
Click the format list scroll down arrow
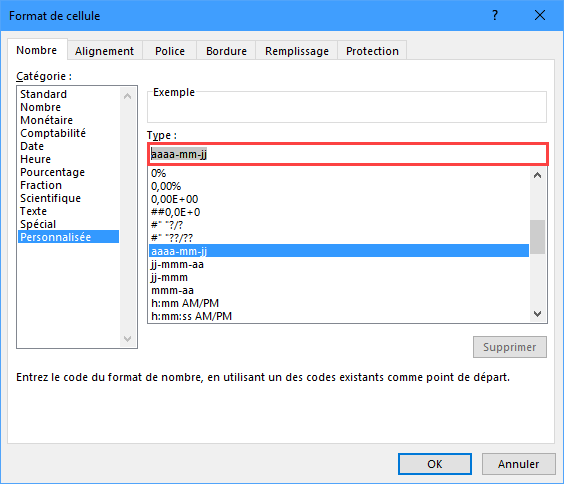[537, 314]
